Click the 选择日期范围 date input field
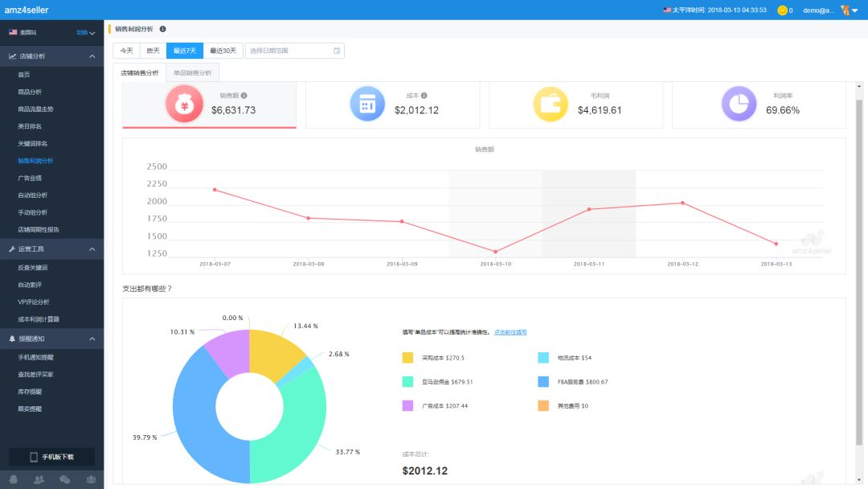The height and width of the screenshot is (489, 868). pos(294,51)
